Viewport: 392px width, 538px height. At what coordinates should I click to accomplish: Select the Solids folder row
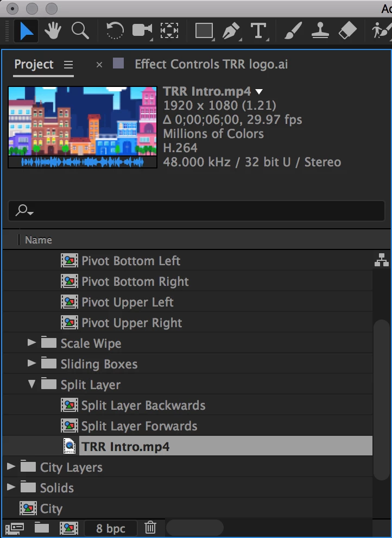pos(187,487)
